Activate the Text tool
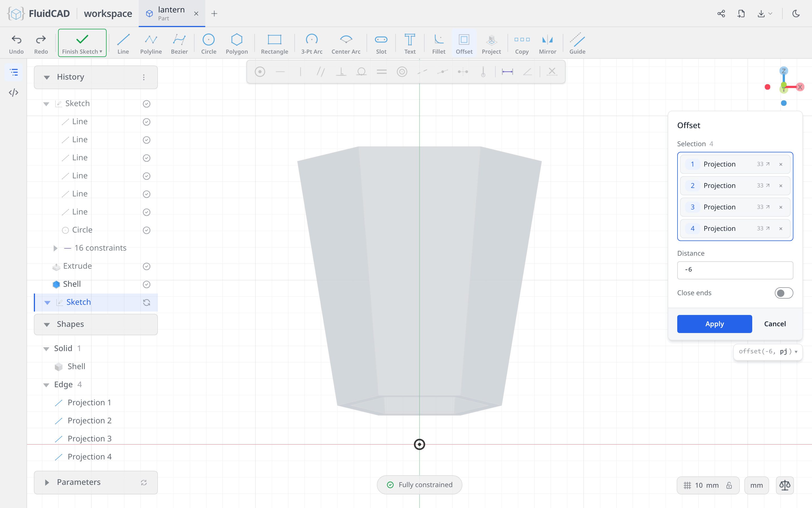The height and width of the screenshot is (508, 812). [x=410, y=43]
